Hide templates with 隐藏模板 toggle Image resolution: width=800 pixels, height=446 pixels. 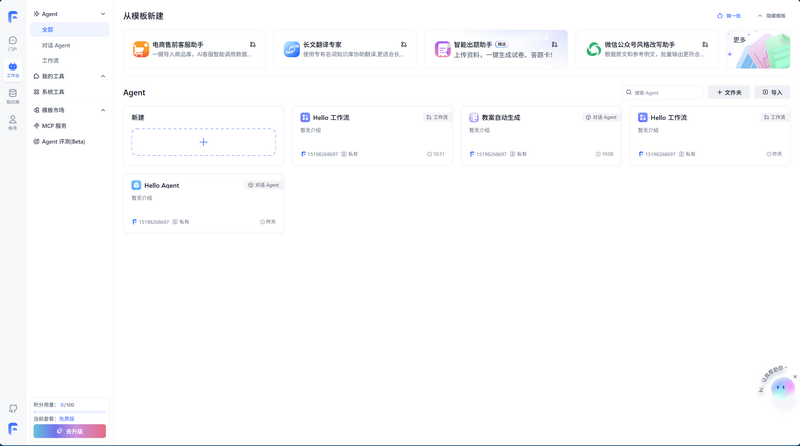tap(772, 16)
